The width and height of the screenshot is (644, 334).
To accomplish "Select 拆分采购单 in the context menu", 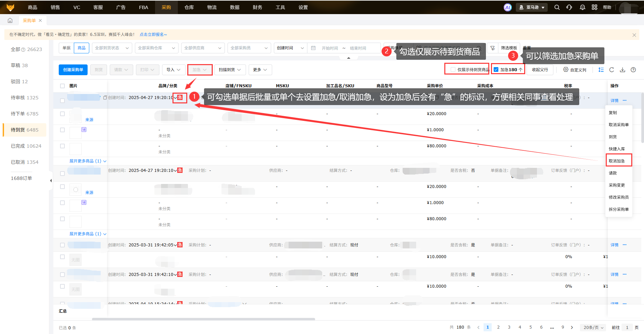I will click(x=619, y=209).
